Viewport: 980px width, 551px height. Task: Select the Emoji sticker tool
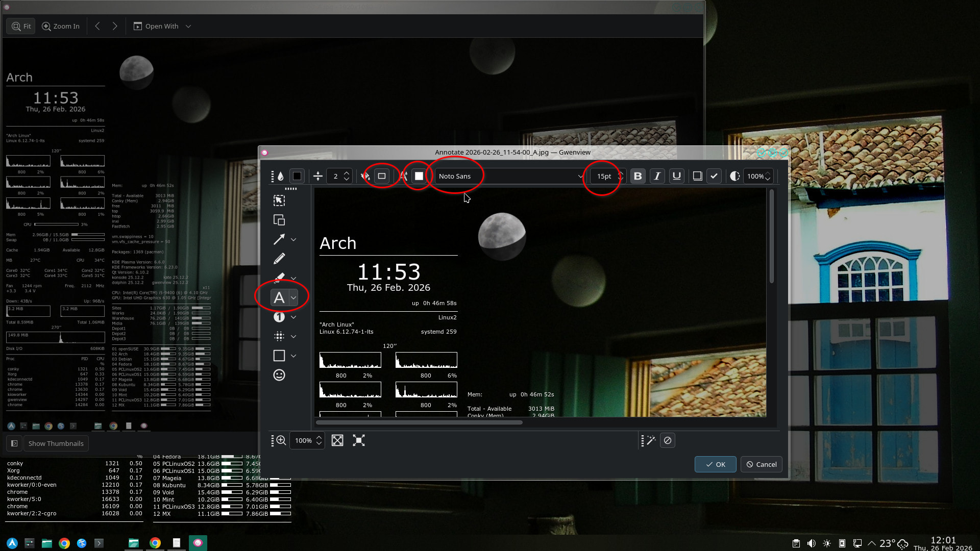click(x=279, y=375)
